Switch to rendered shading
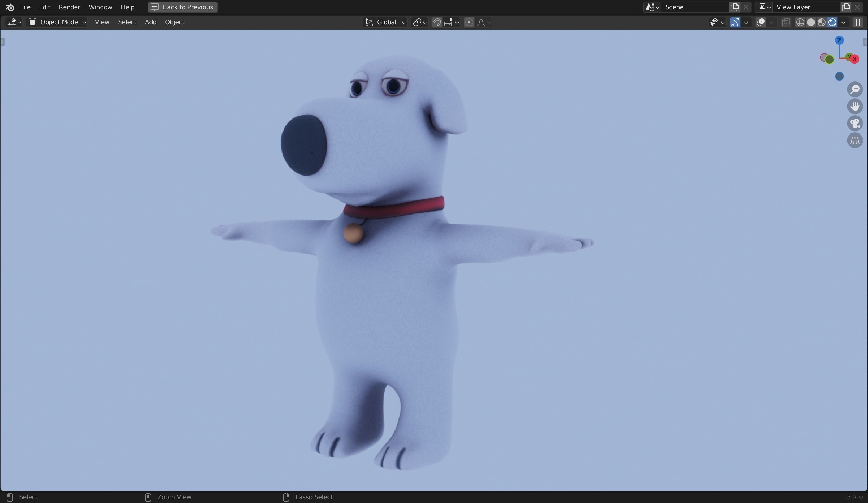 tap(832, 22)
